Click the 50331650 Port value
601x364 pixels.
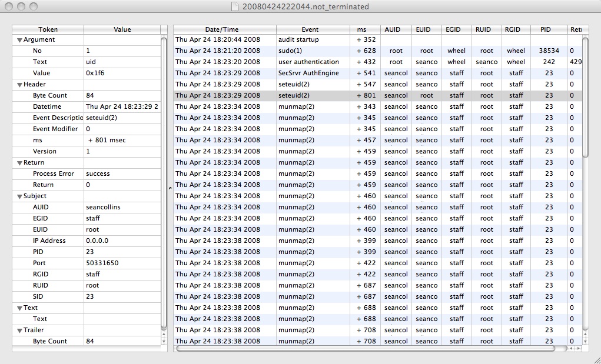(x=102, y=263)
